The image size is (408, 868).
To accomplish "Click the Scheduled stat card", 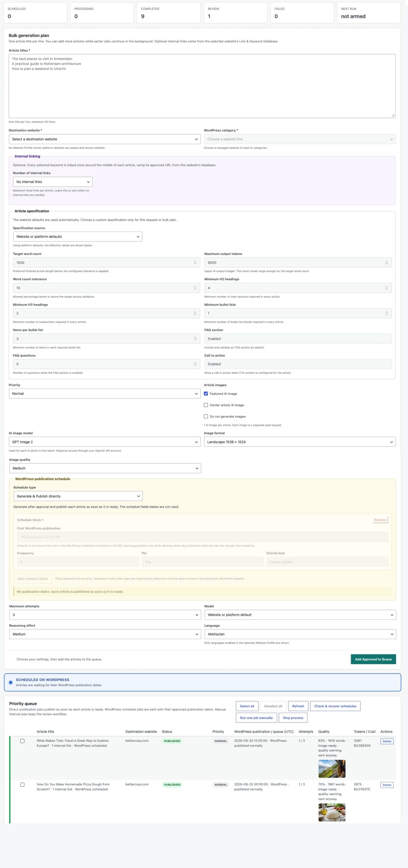I will tap(35, 13).
